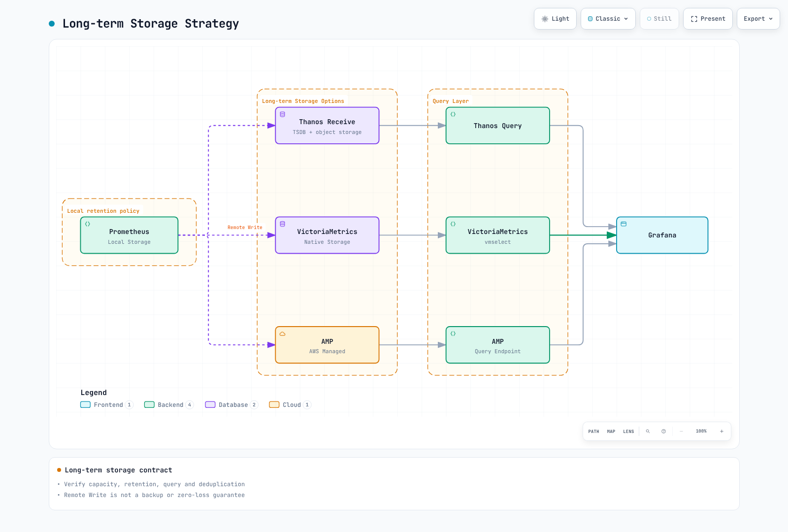Click the database icon on VictoriaMetrics Native Storage

283,224
